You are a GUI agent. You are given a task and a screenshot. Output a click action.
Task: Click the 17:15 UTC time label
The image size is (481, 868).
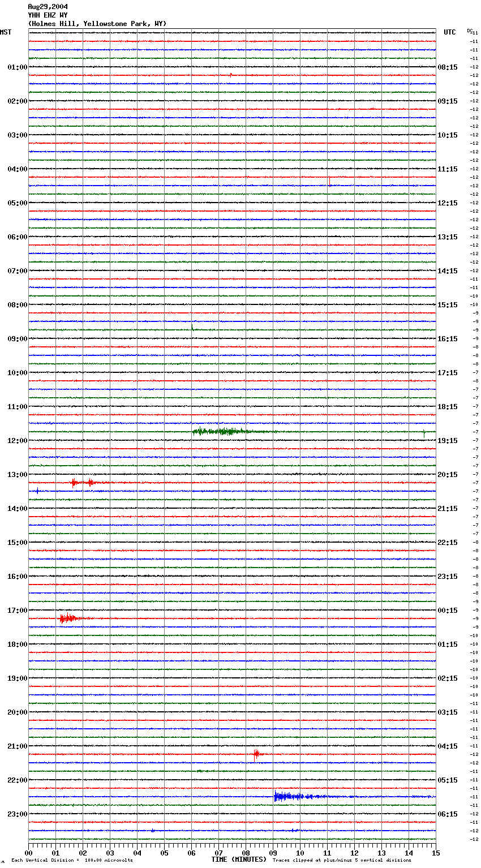tap(448, 373)
